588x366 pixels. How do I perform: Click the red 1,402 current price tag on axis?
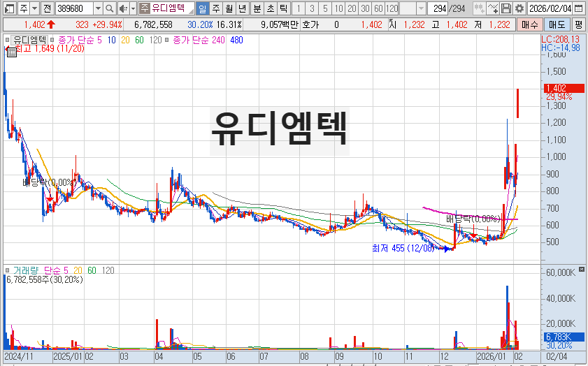564,89
